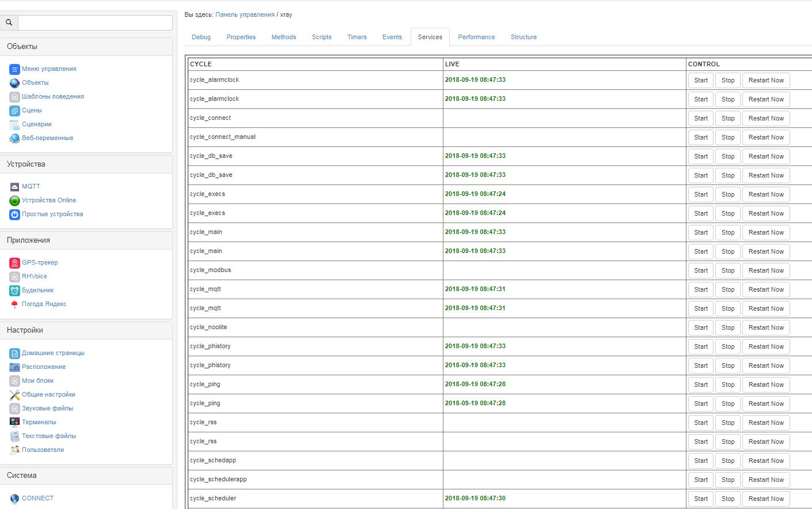Click the search magnifier icon

[9, 22]
